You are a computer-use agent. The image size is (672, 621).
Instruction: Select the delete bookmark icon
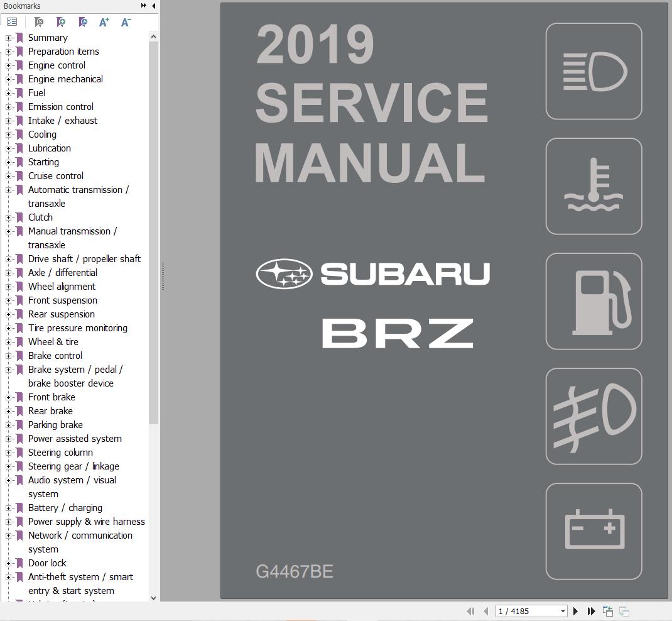point(38,21)
